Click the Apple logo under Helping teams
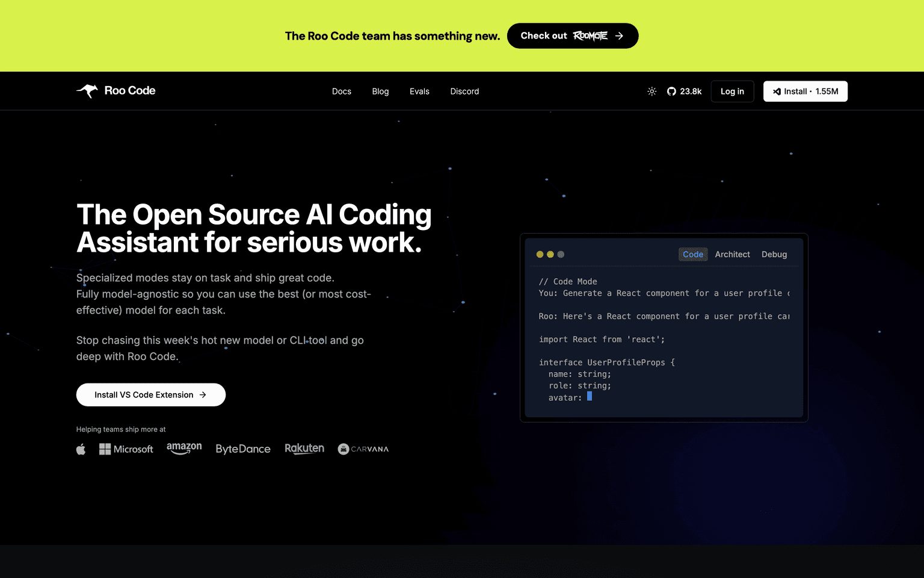Screen dimensions: 924x578 (81, 449)
